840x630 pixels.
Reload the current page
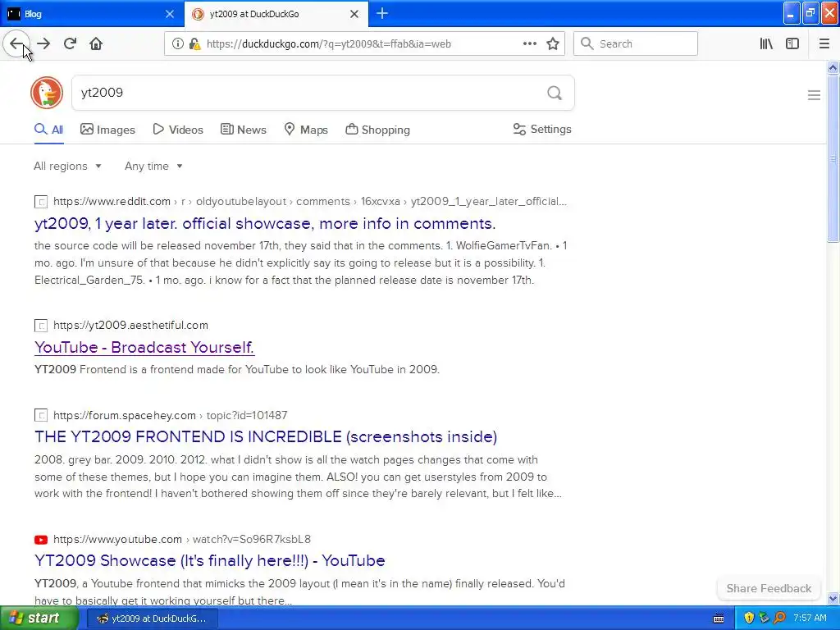[x=70, y=43]
